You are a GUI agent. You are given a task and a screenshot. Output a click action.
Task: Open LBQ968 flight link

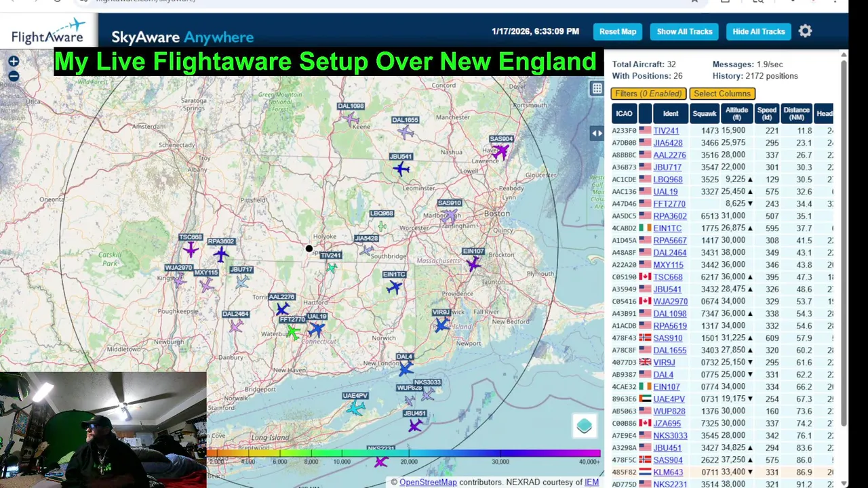tap(668, 180)
